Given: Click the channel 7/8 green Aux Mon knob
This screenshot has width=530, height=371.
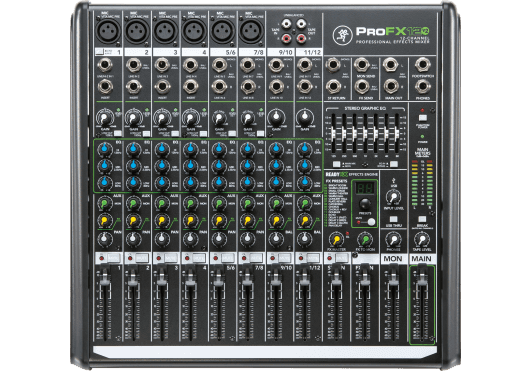Looking at the screenshot, I should click(247, 204).
